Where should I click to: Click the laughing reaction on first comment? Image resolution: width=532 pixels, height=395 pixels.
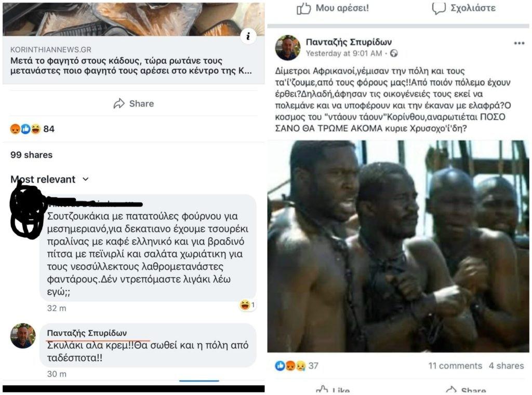(245, 305)
